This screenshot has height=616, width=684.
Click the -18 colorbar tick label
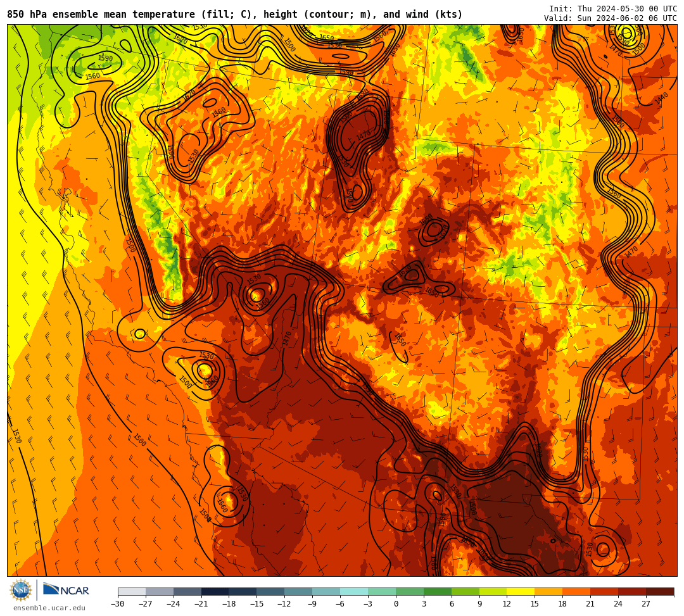click(229, 604)
